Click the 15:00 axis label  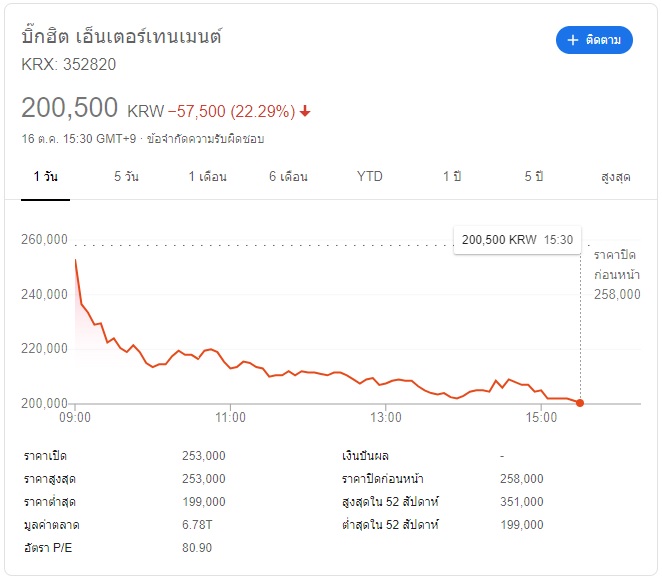pyautogui.click(x=541, y=417)
